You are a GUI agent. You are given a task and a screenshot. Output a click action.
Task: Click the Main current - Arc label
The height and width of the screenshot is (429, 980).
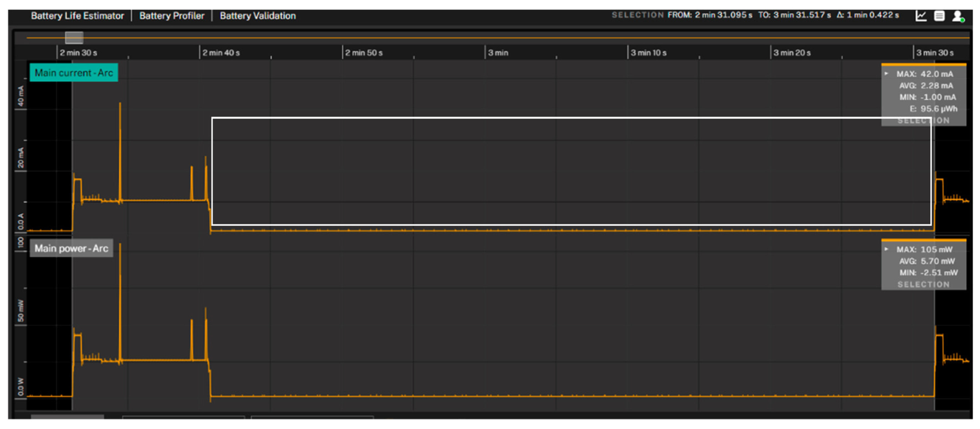[74, 73]
